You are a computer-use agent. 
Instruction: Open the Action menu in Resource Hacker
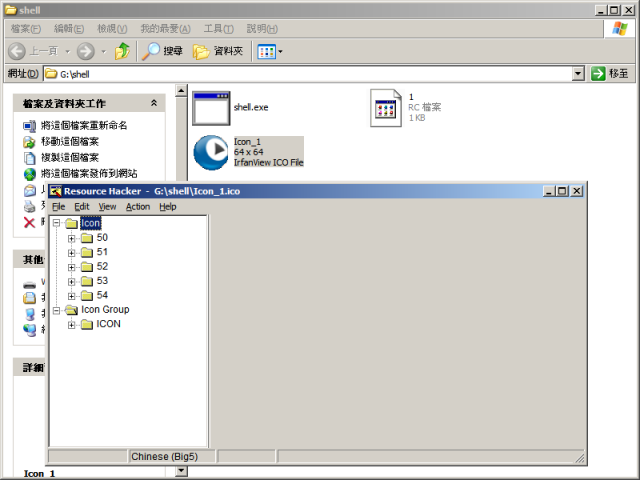pyautogui.click(x=138, y=207)
